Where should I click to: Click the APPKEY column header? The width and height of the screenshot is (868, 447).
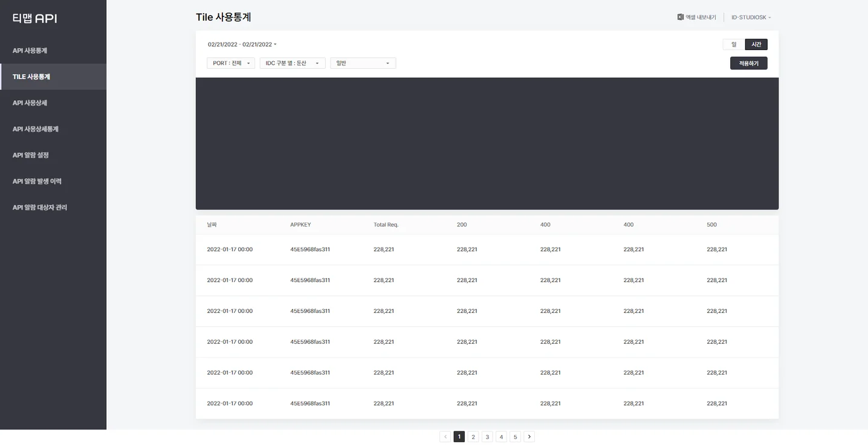tap(300, 224)
